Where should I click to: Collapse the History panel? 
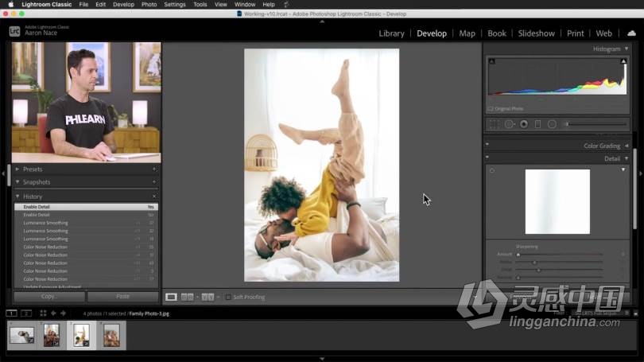pos(17,197)
